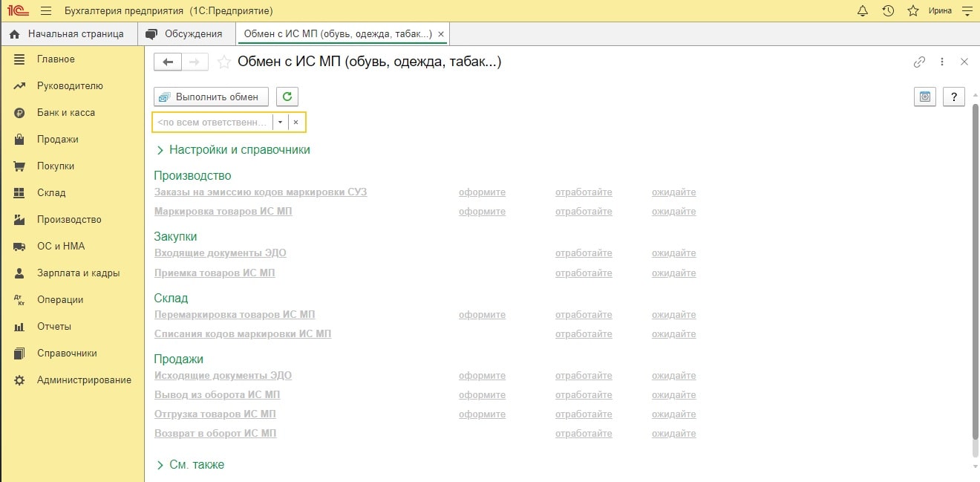Open Отгрузка товаров ИС МП link
The image size is (980, 482).
tap(215, 414)
